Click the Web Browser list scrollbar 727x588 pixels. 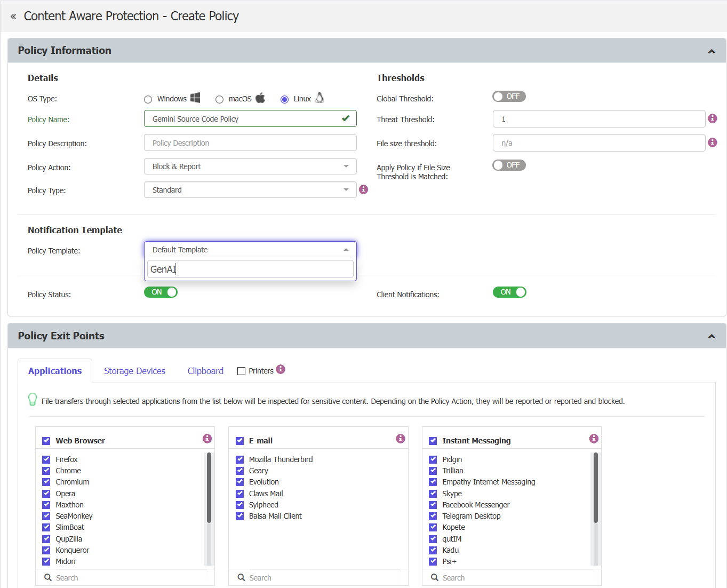click(209, 488)
